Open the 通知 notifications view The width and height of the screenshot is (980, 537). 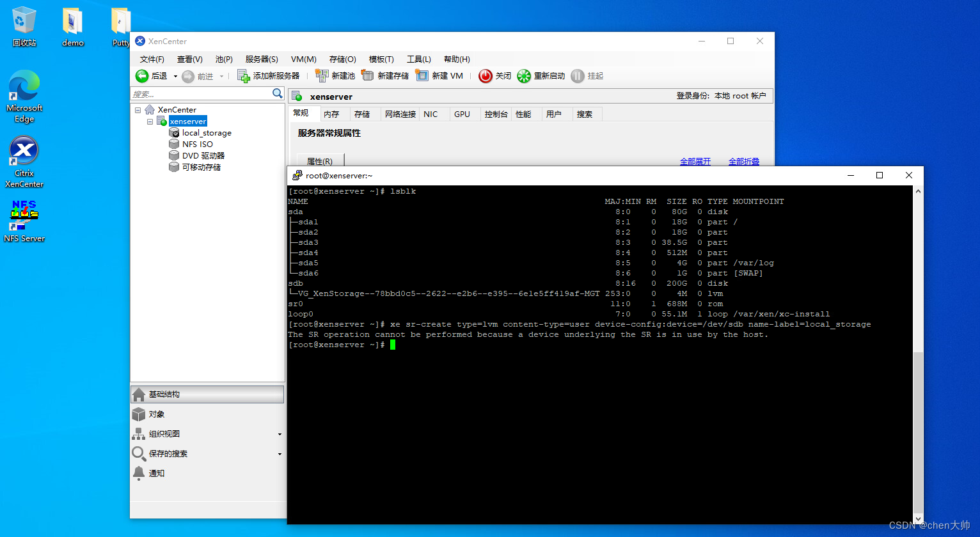pos(207,474)
